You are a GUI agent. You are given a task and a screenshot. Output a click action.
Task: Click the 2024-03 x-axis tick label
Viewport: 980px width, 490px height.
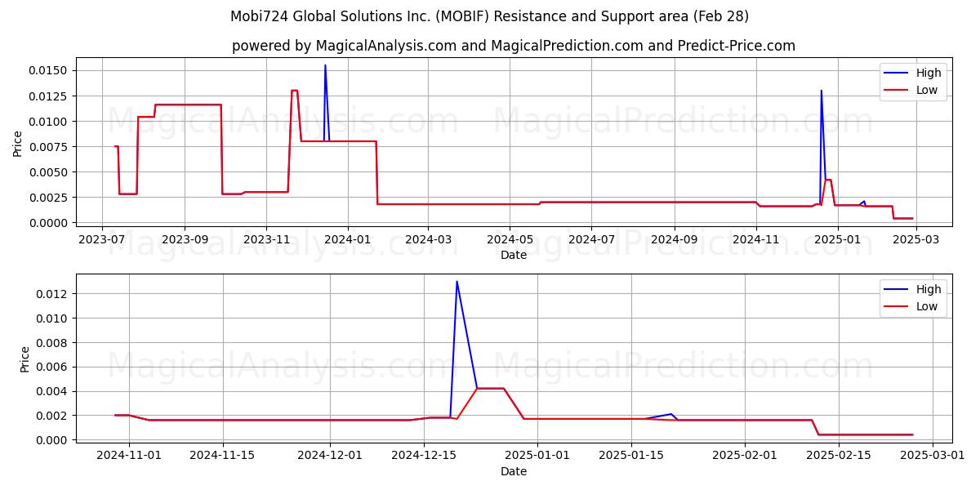pos(428,239)
